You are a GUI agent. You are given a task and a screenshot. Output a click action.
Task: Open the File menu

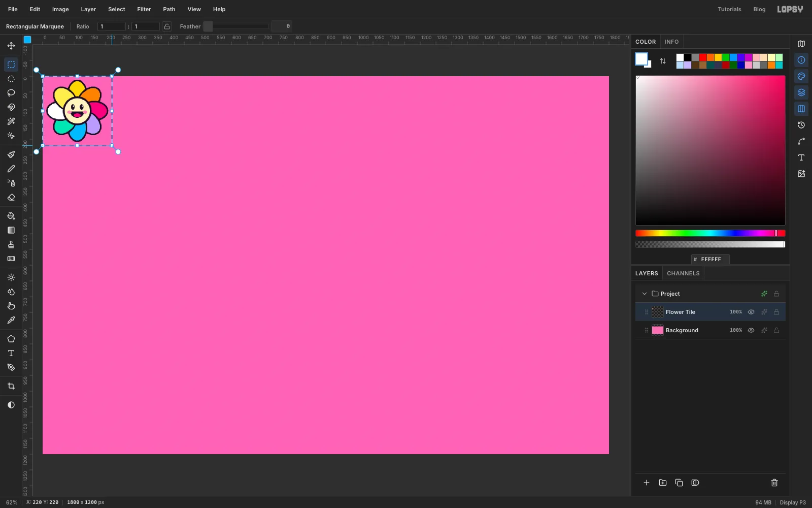point(13,9)
